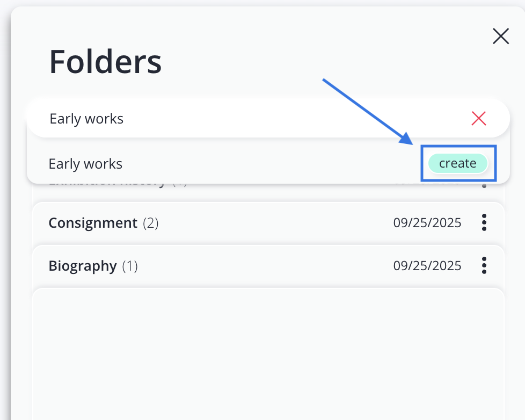The width and height of the screenshot is (525, 420).
Task: Click the Consignment item count (2)
Action: (151, 223)
